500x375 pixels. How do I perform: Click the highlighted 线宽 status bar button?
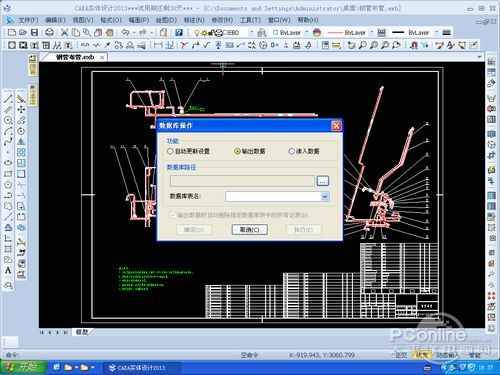click(x=422, y=355)
